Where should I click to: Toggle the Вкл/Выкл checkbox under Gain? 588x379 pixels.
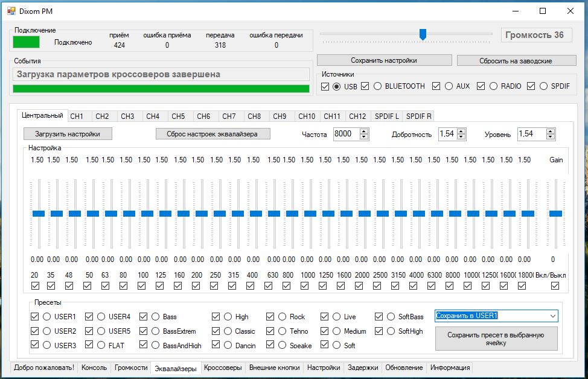[555, 286]
